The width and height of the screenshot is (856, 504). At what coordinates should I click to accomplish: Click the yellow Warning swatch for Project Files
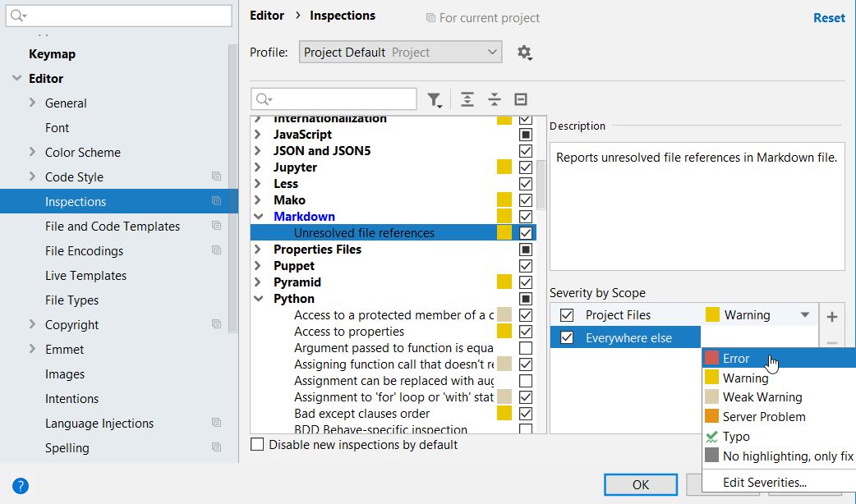pos(712,315)
